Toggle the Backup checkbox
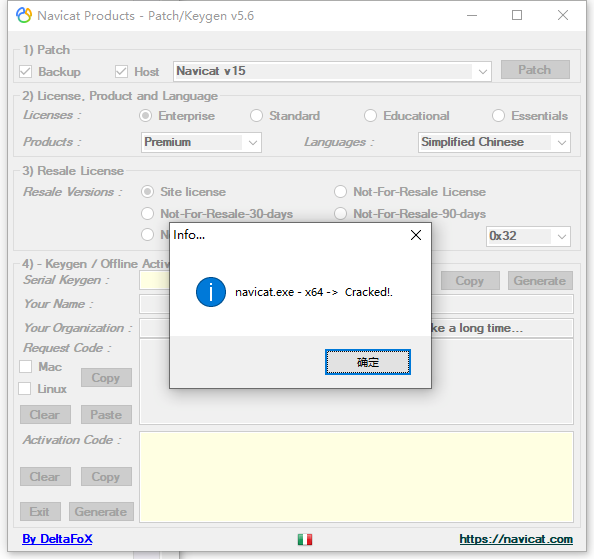The width and height of the screenshot is (594, 559). point(25,72)
